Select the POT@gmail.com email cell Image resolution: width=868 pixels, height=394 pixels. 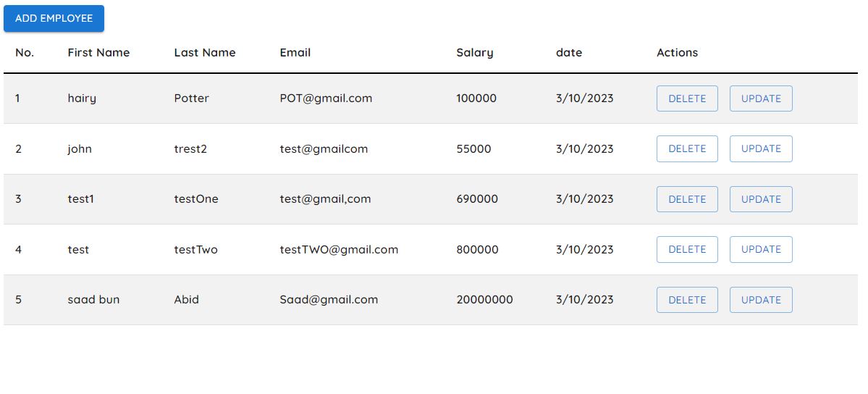point(326,98)
